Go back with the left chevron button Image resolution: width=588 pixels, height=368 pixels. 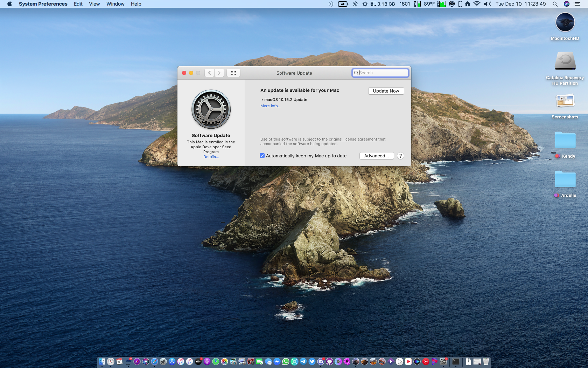pyautogui.click(x=209, y=73)
